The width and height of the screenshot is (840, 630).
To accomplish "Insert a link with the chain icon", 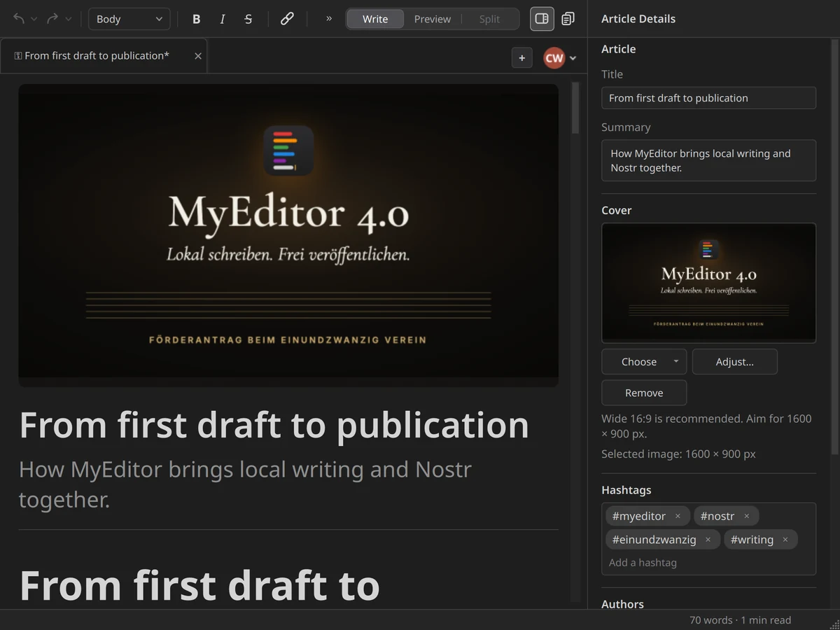I will (287, 19).
